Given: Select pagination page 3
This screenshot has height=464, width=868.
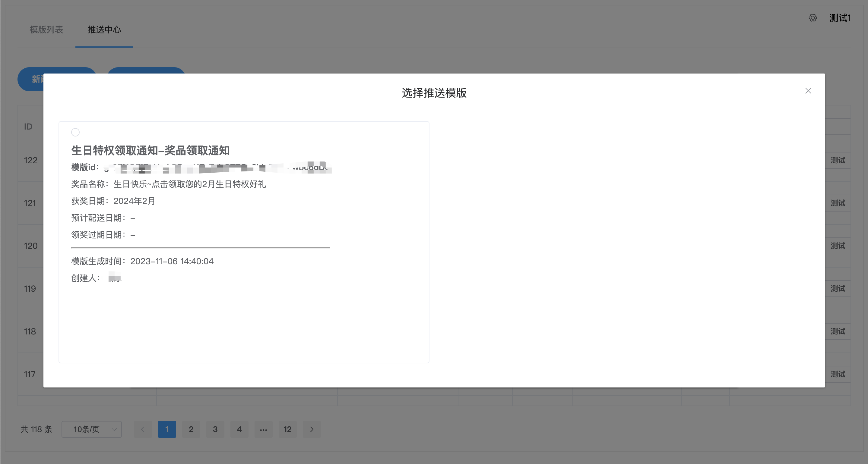Looking at the screenshot, I should point(215,429).
